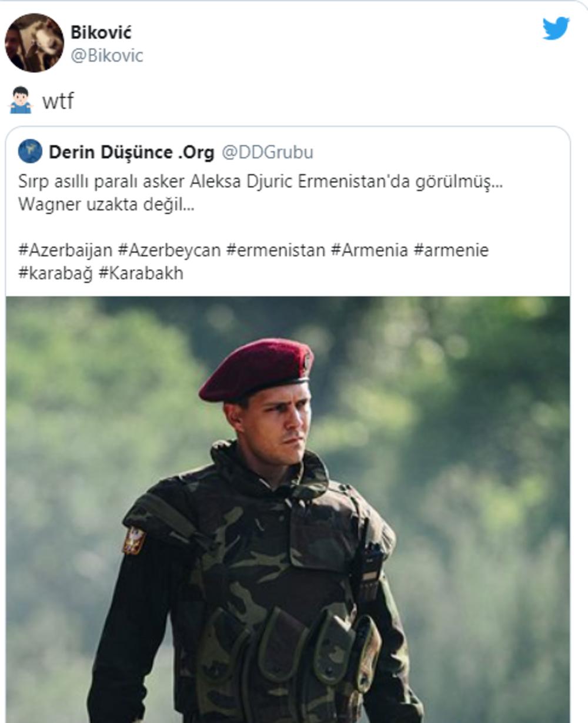The height and width of the screenshot is (723, 588).
Task: Click the shrugging person emoji
Action: point(21,100)
